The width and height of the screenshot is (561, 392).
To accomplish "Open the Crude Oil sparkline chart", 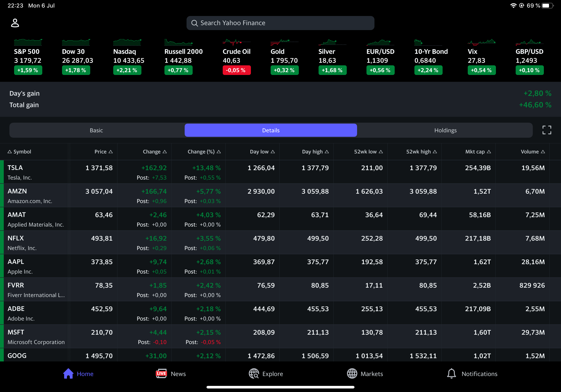I will tap(237, 42).
